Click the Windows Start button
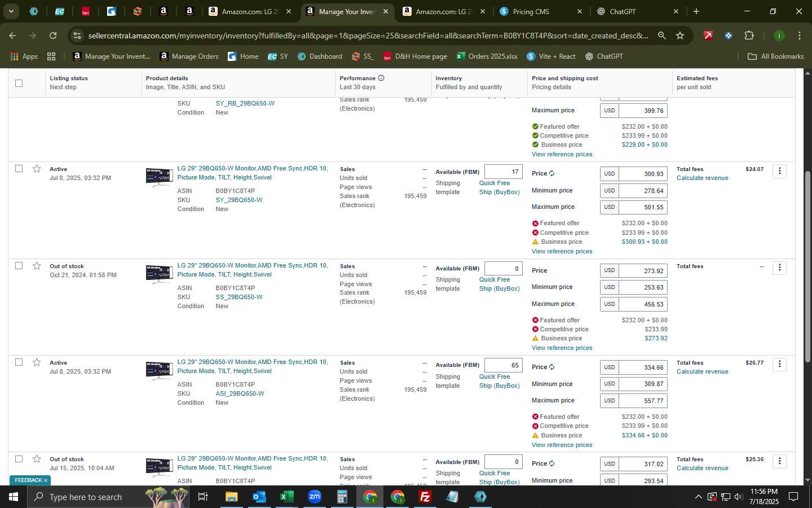812x508 pixels. [14, 497]
